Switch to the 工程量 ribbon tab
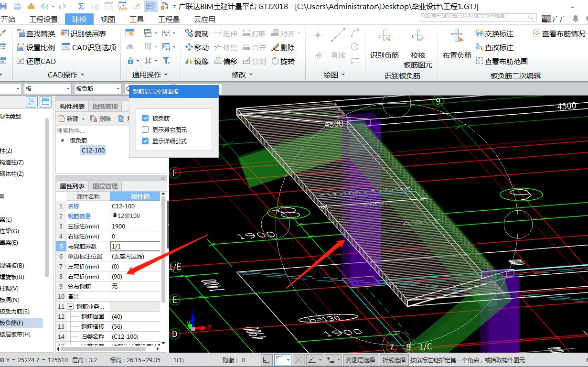 169,19
